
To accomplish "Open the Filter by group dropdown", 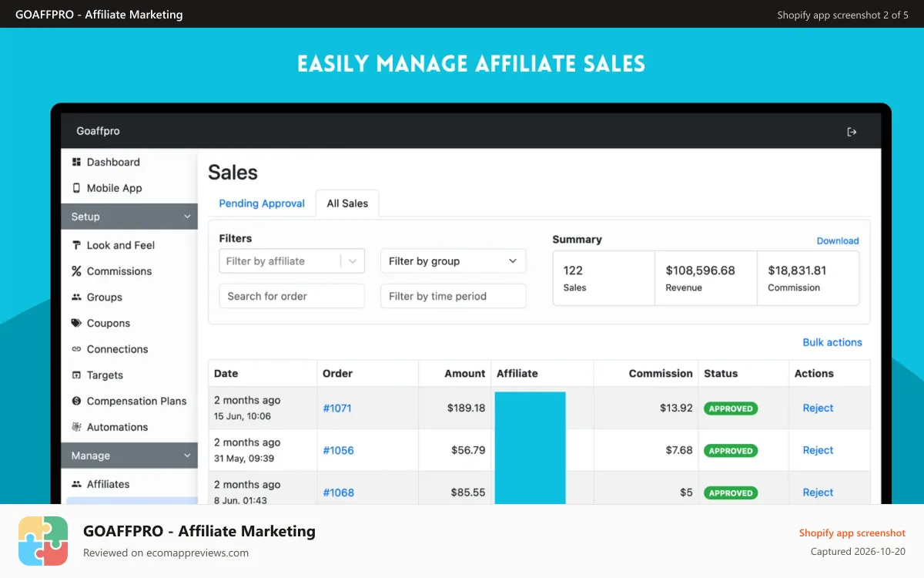I will (453, 261).
